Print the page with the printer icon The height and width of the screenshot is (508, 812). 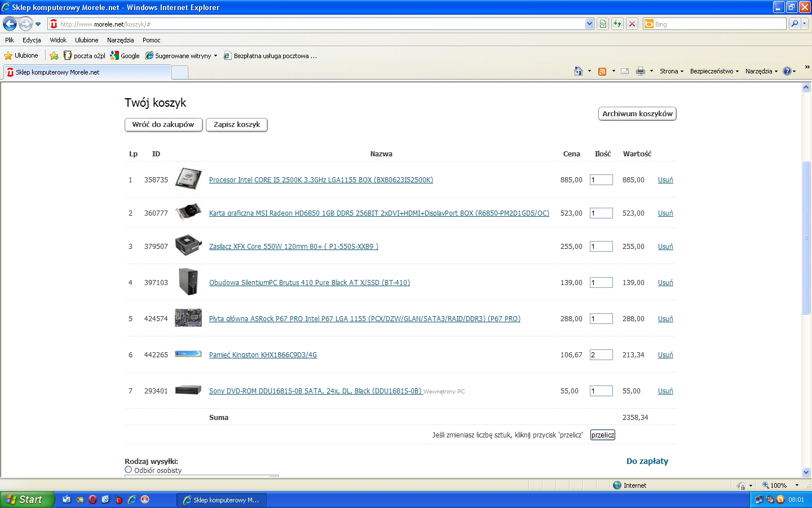point(641,71)
